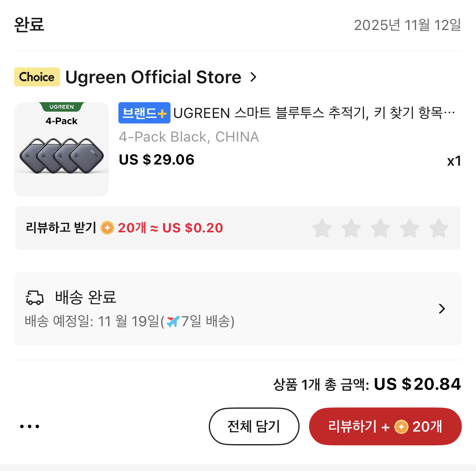Click the 브랜드+ badge
Viewport: 476px width, 471px height.
pyautogui.click(x=144, y=113)
